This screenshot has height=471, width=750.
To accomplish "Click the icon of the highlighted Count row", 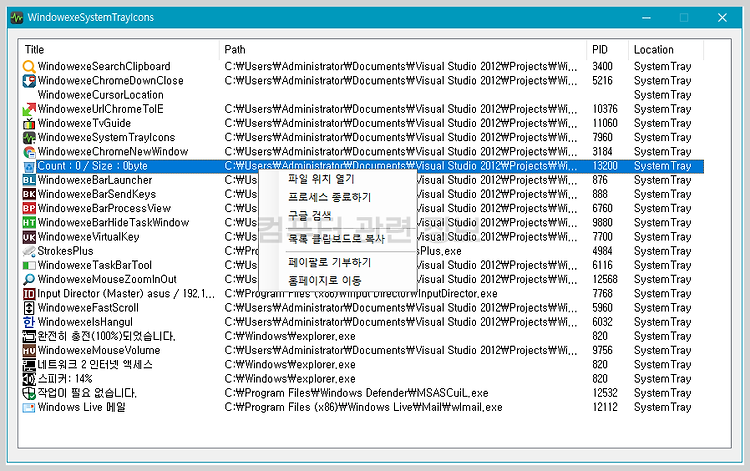I will (29, 166).
